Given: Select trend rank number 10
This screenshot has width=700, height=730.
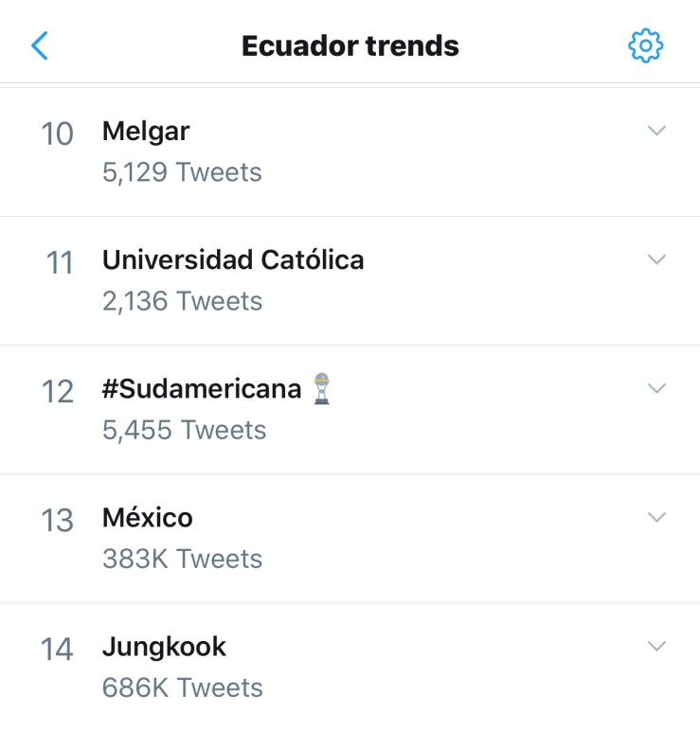Looking at the screenshot, I should point(58,134).
